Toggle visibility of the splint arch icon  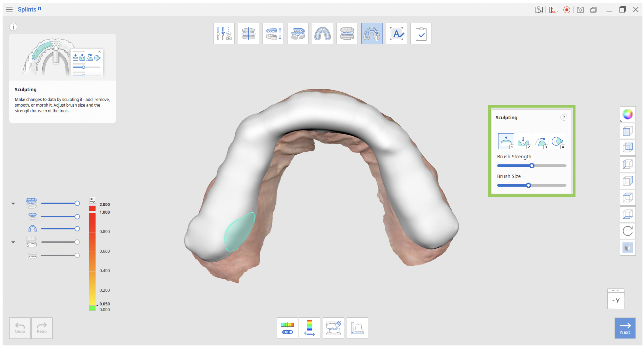[x=32, y=228]
